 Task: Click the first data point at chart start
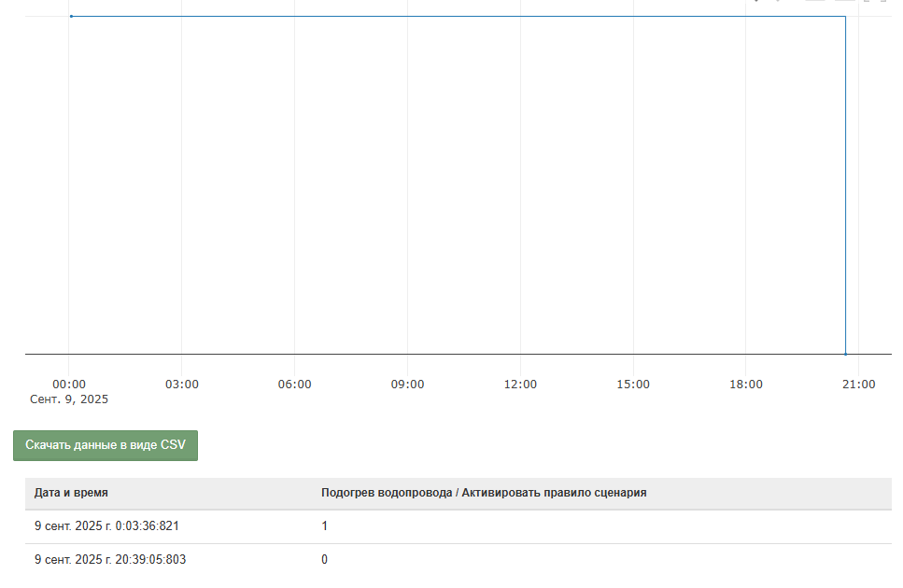click(71, 16)
